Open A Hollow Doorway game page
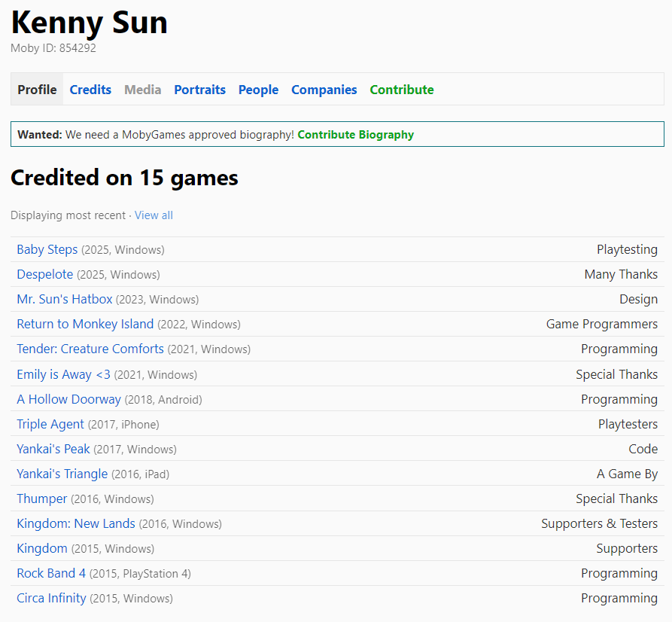 click(x=68, y=399)
